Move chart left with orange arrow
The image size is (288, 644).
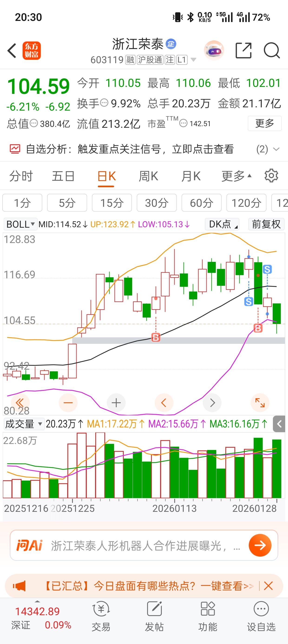click(x=164, y=403)
